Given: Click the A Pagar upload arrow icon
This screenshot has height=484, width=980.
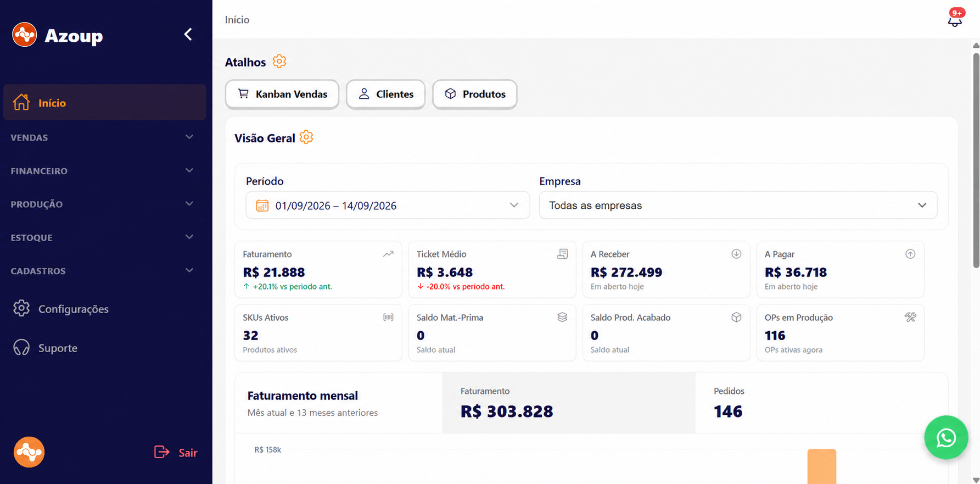Looking at the screenshot, I should pyautogui.click(x=910, y=254).
